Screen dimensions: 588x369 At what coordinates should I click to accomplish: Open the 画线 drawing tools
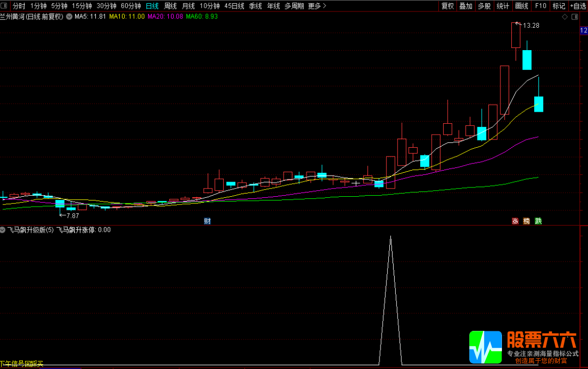[x=522, y=6]
